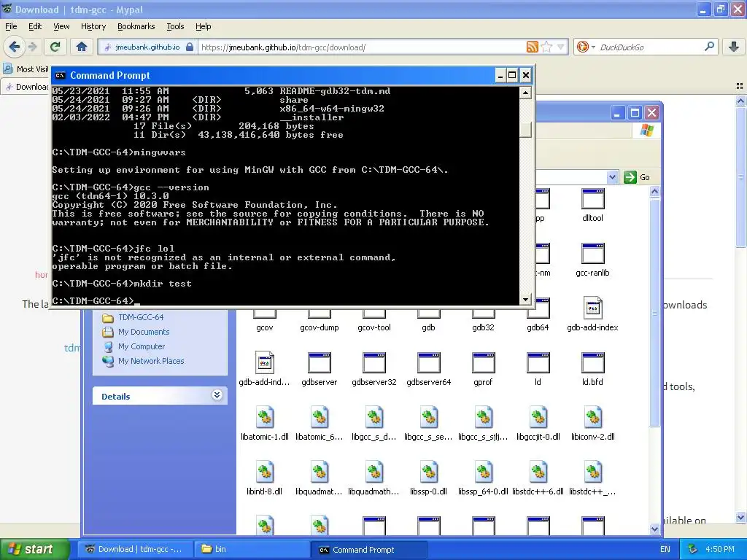Screen dimensions: 747x560
Task: Select the ld.bfd executable icon
Action: click(x=592, y=363)
